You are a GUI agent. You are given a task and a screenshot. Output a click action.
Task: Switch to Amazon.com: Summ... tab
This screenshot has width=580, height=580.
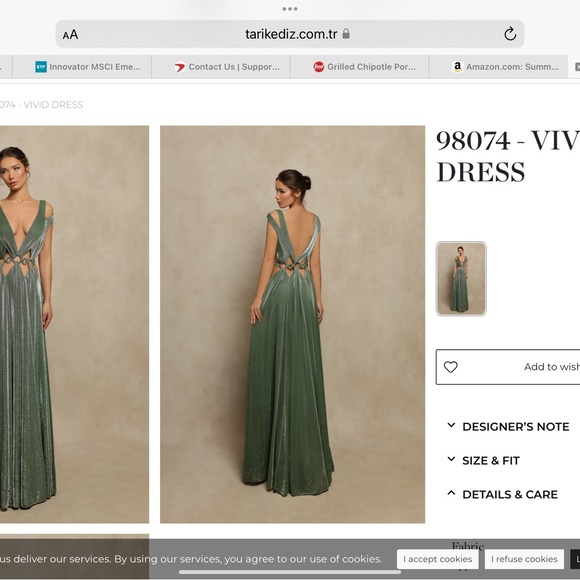498,67
